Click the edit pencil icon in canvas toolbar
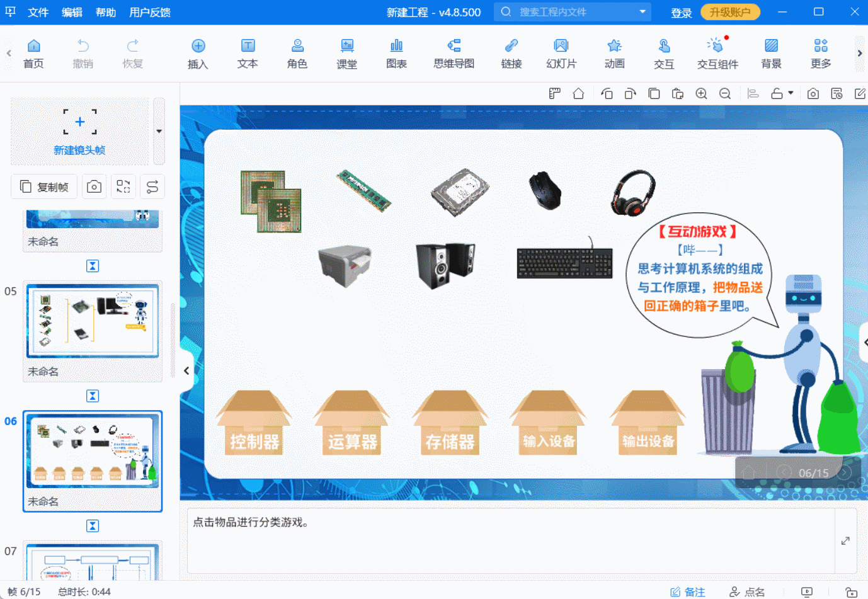Image resolution: width=868 pixels, height=599 pixels. [x=860, y=94]
